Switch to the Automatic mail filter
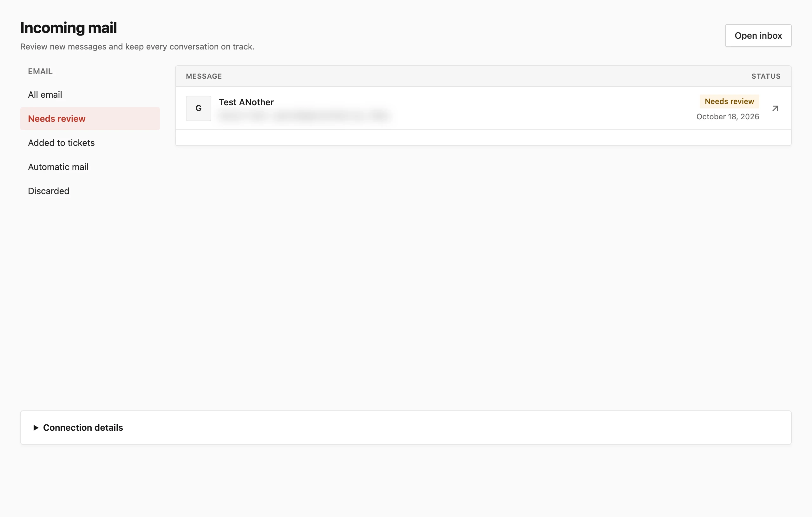 [90, 167]
